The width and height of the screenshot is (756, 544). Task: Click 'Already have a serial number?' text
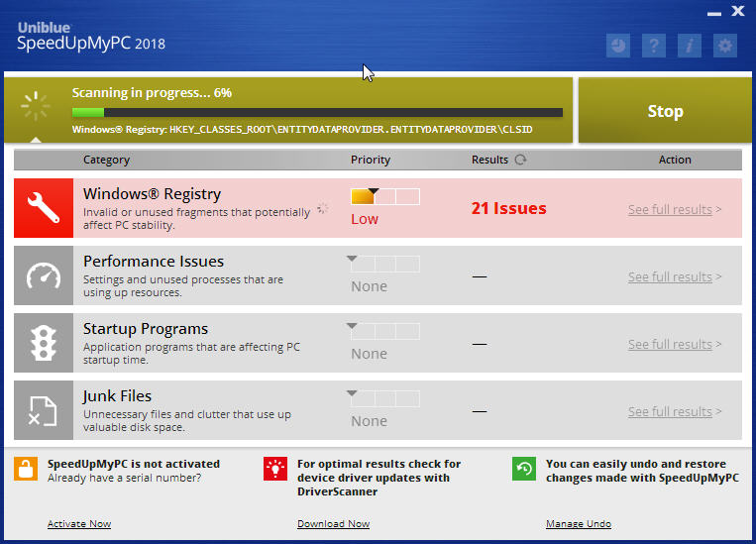[125, 478]
